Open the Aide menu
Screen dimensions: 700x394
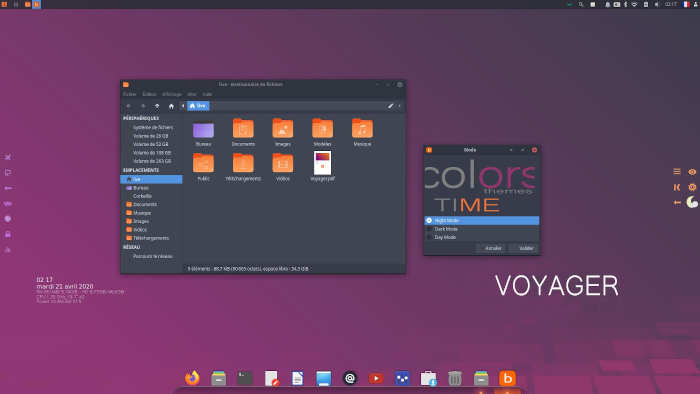pos(207,94)
